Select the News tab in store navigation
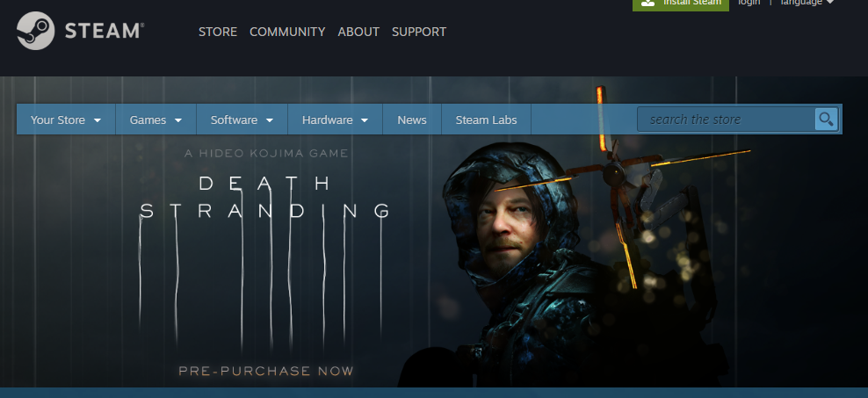 412,120
